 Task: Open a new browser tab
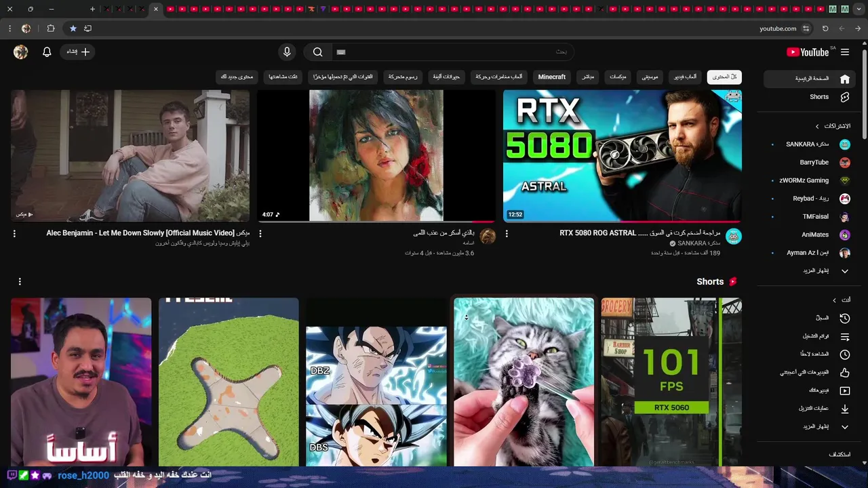(x=93, y=9)
